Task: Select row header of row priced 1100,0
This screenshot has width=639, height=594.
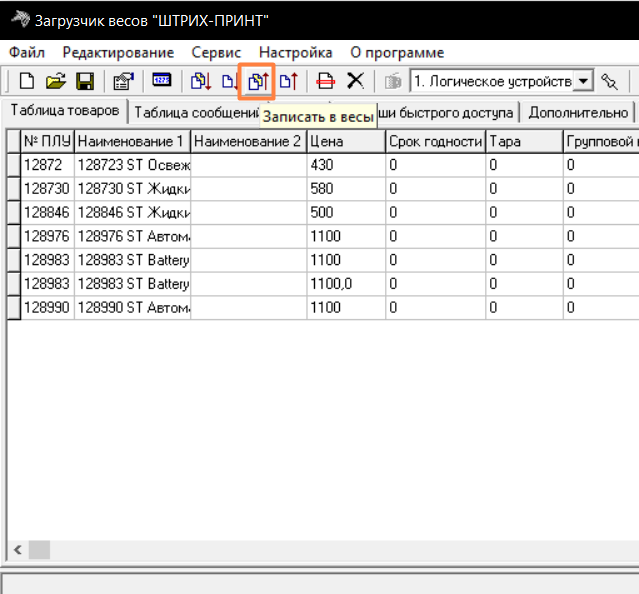Action: click(14, 284)
